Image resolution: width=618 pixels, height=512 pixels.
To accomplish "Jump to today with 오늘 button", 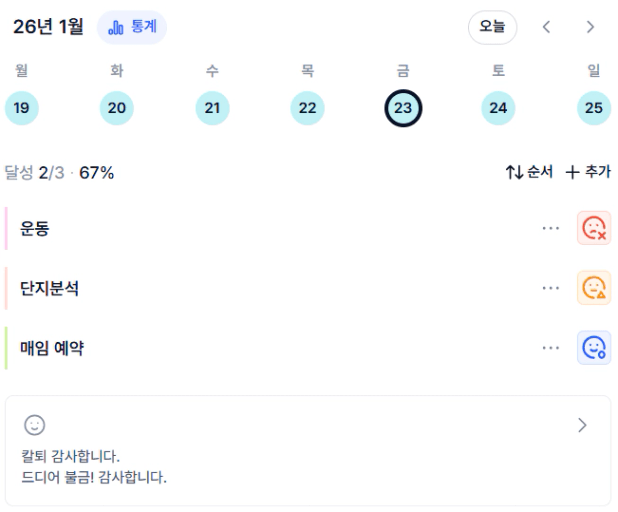I will (x=492, y=27).
